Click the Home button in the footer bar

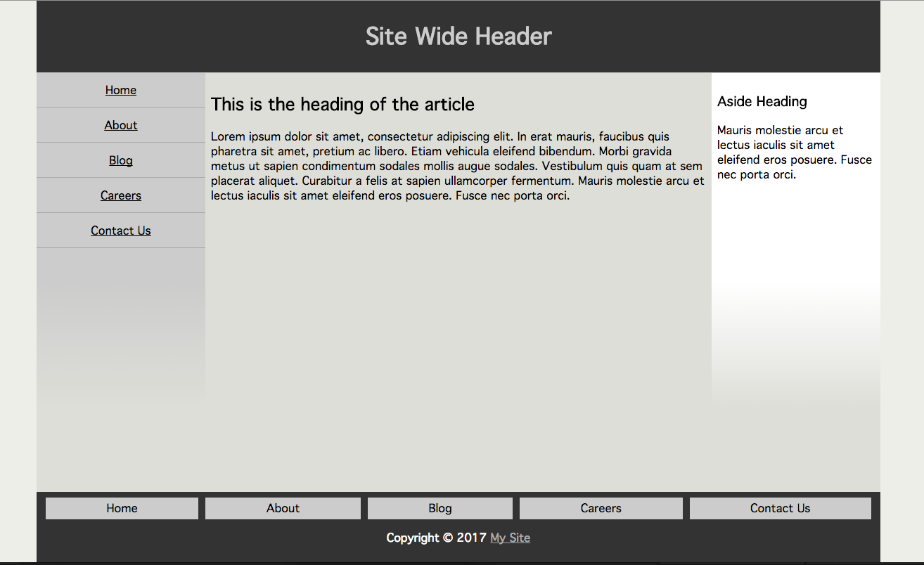click(121, 507)
